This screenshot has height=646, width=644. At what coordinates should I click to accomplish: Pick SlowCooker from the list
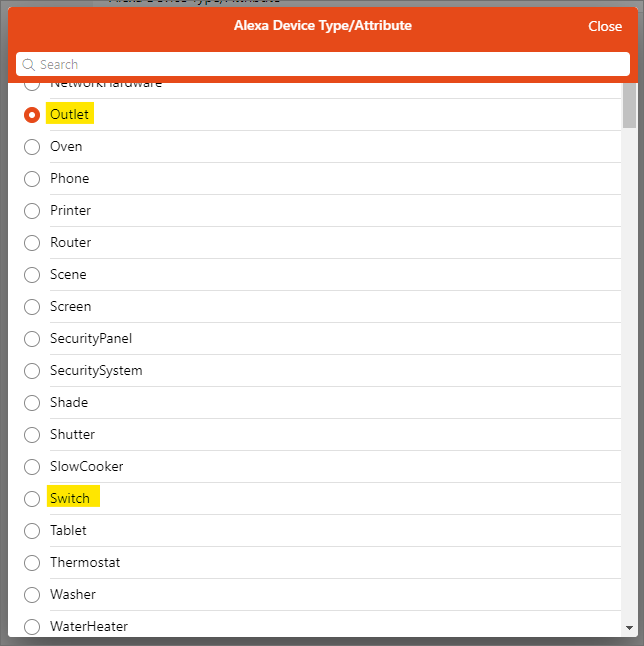click(32, 467)
